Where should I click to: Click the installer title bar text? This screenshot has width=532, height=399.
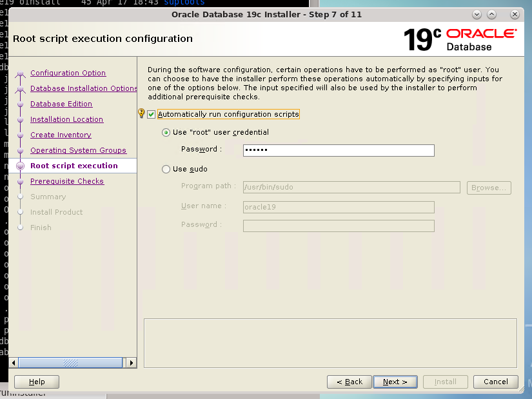[266, 15]
